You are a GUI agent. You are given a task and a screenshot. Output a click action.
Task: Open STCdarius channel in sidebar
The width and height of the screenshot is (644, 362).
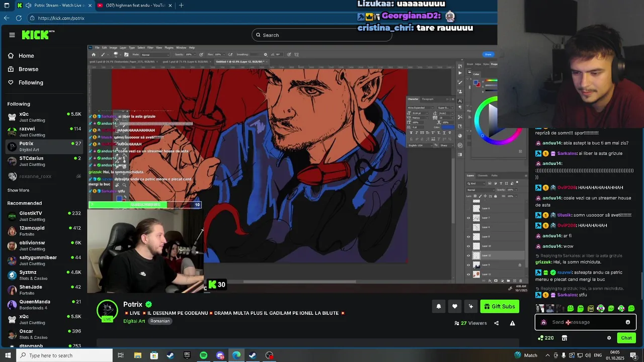(44, 161)
